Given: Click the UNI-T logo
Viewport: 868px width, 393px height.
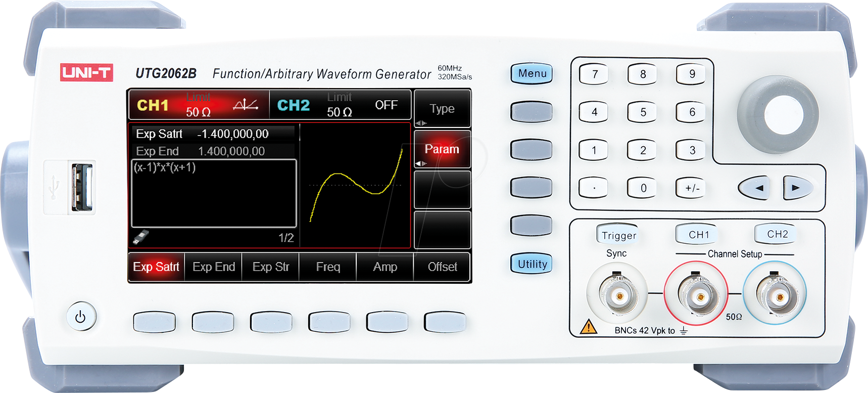Looking at the screenshot, I should 86,73.
